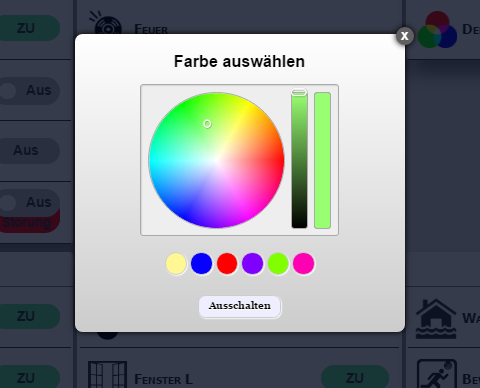Select the lime green preset color

click(278, 263)
